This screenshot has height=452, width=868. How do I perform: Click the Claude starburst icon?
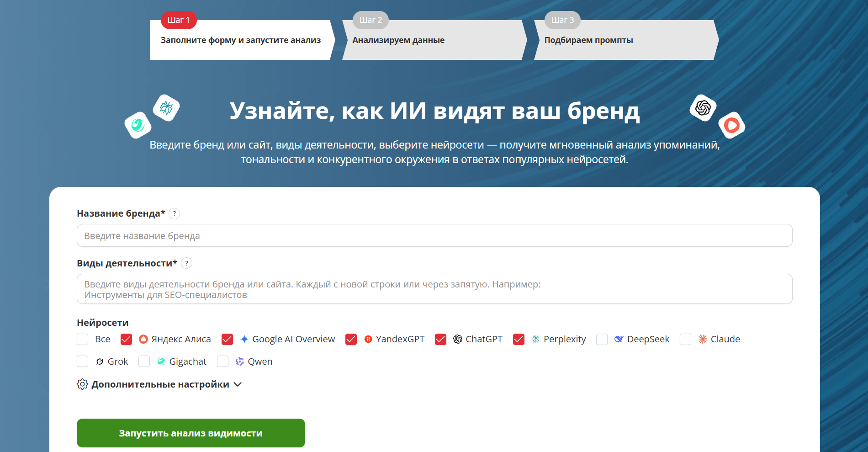pyautogui.click(x=703, y=339)
